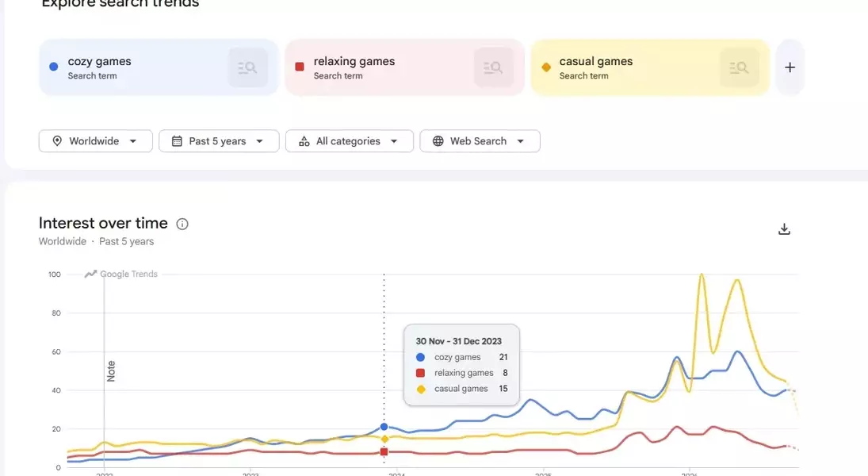Image resolution: width=868 pixels, height=476 pixels.
Task: Click the relaxing games value 8 in tooltip
Action: point(505,373)
